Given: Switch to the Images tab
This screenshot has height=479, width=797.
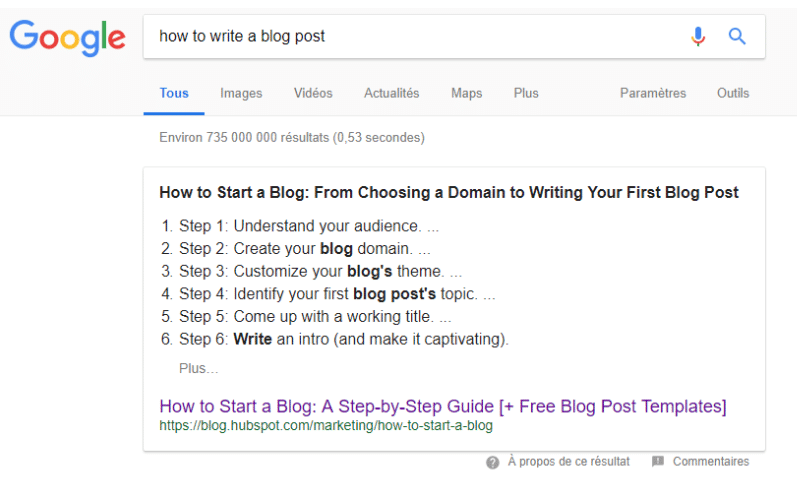Looking at the screenshot, I should (241, 93).
